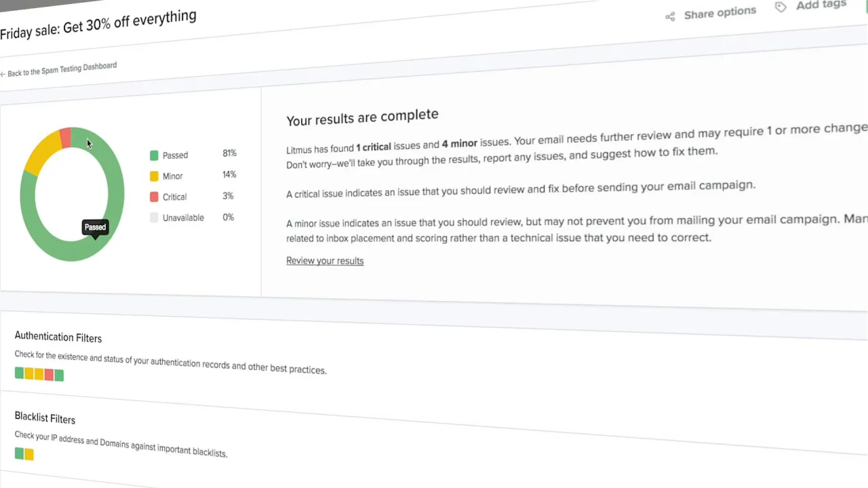868x488 pixels.
Task: Click the red Critical legend swatch
Action: click(154, 197)
